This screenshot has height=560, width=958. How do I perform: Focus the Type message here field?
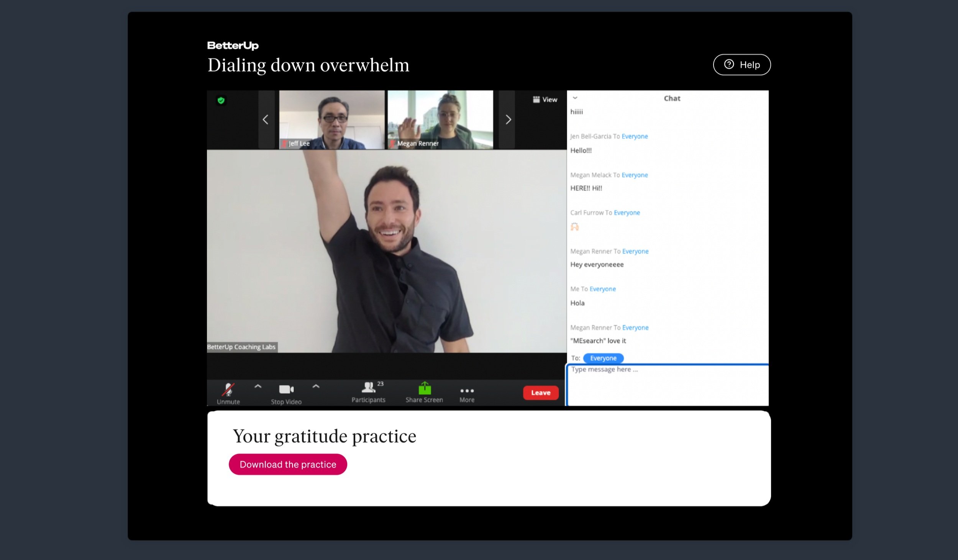coord(668,385)
